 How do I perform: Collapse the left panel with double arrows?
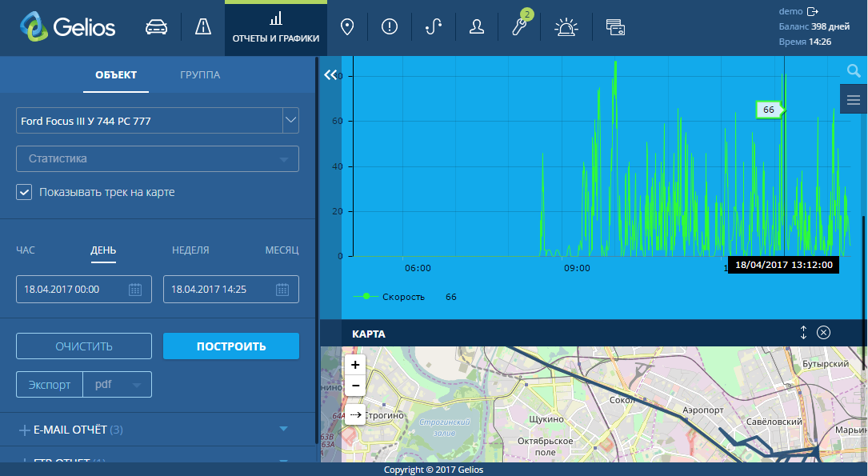330,74
